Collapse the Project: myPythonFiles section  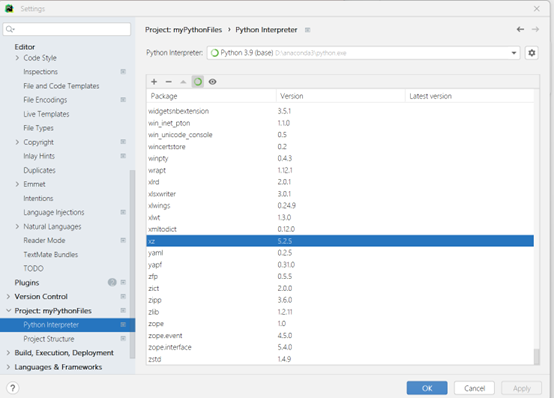[8, 311]
